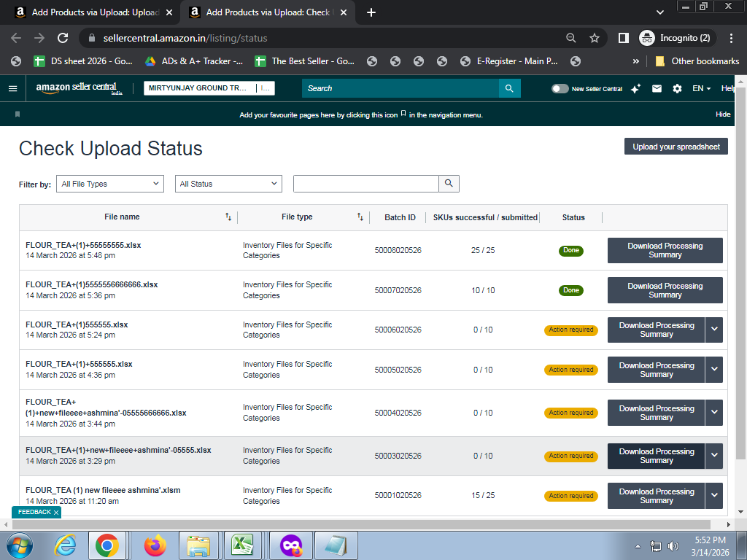Expand options for batch 50004020526
Viewport: 747px width, 560px height.
point(714,413)
